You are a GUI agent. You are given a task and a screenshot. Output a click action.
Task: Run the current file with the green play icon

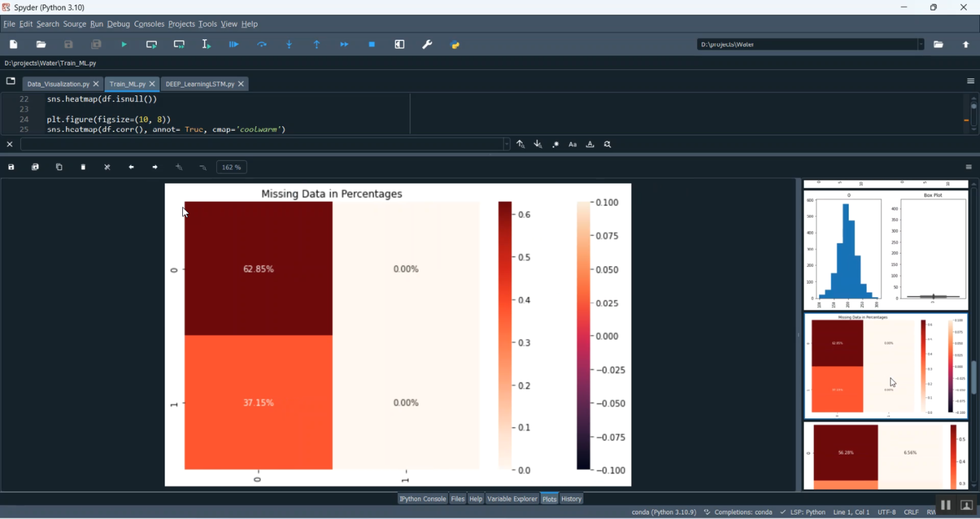(124, 44)
